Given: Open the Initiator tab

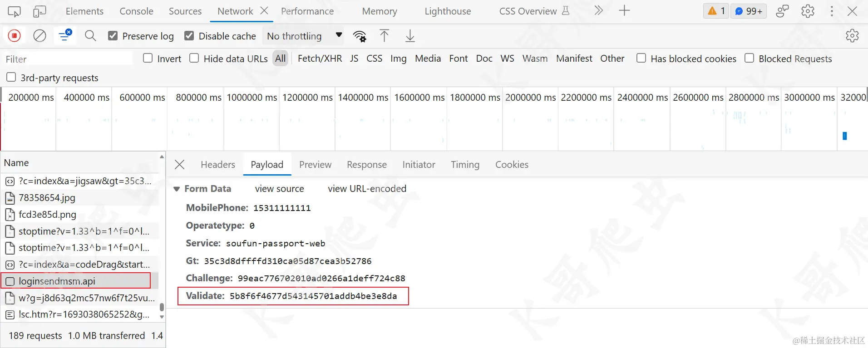Looking at the screenshot, I should [x=419, y=165].
